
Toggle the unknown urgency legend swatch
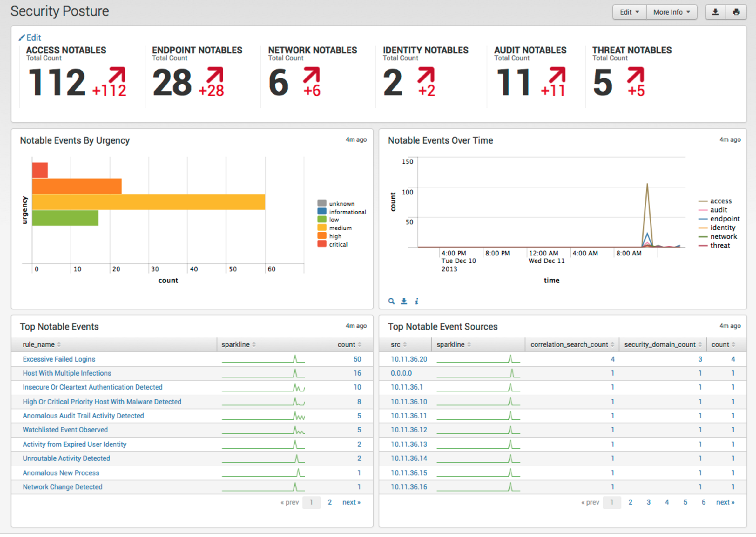click(x=322, y=203)
